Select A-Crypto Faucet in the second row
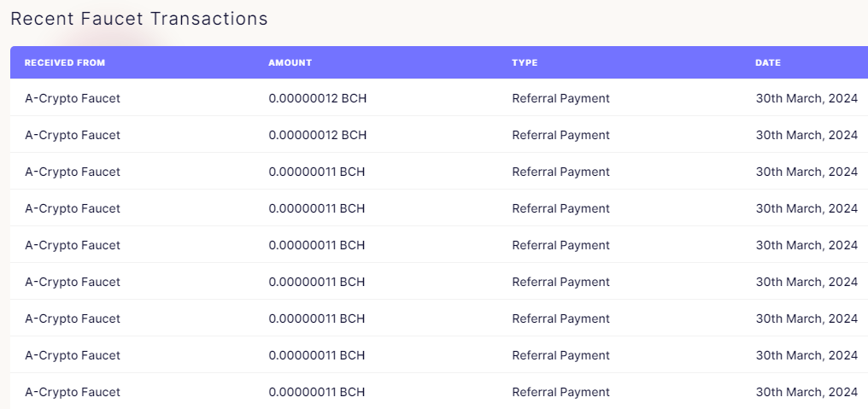The height and width of the screenshot is (409, 868). 73,135
